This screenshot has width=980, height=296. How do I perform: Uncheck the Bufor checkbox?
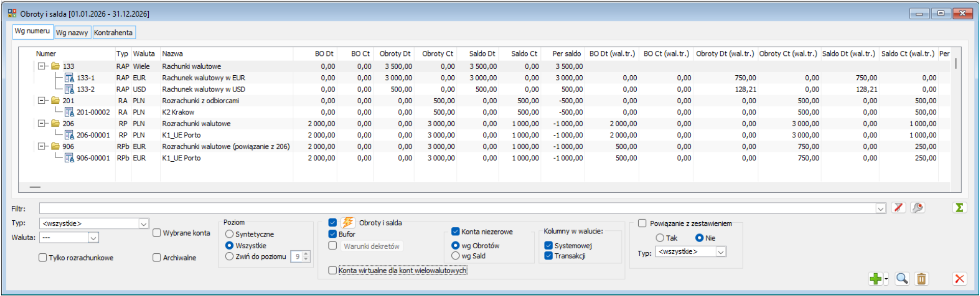(333, 234)
